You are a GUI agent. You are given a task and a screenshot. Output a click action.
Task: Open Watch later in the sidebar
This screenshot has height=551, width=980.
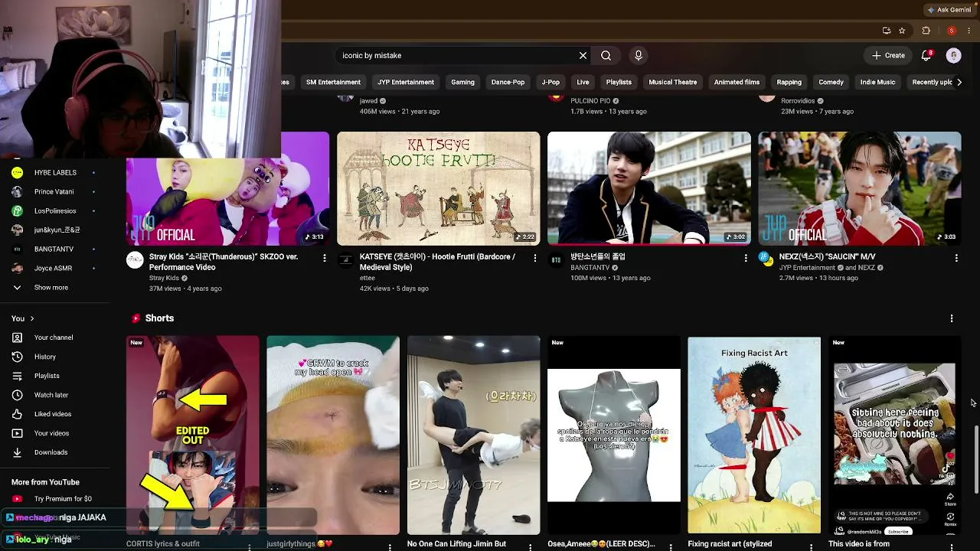51,395
